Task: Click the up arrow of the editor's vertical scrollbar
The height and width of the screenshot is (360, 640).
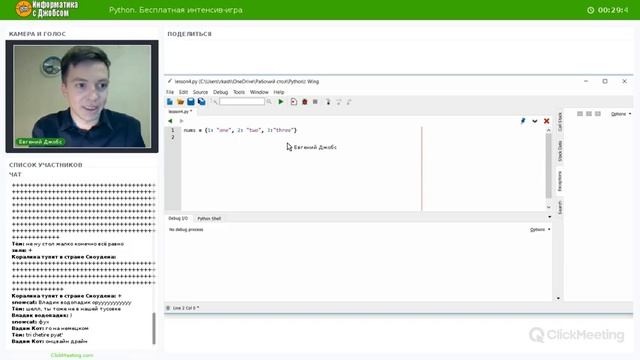Action: [549, 130]
